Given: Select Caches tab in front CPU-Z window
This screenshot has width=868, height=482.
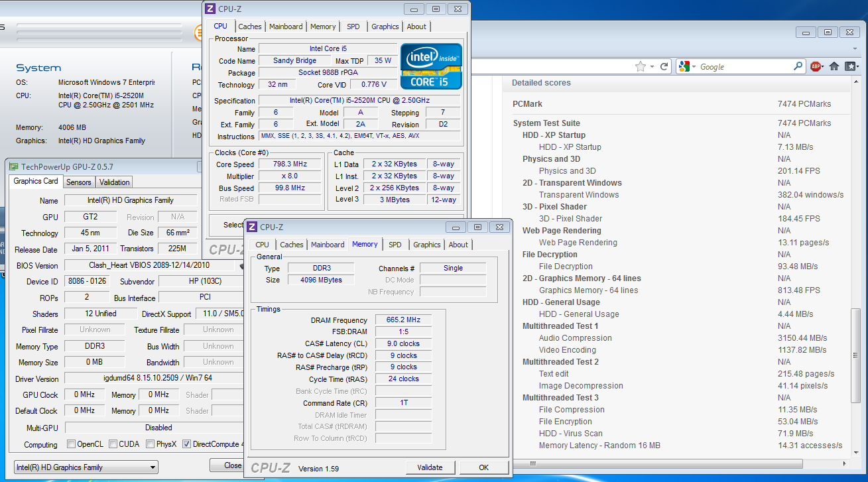Looking at the screenshot, I should pos(292,245).
